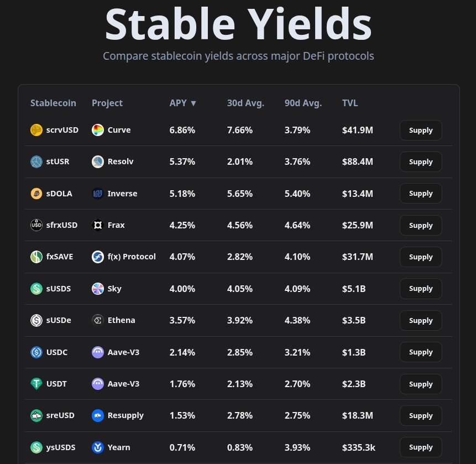Sort table by APY column
Screen dimensions: 476x464
(183, 103)
